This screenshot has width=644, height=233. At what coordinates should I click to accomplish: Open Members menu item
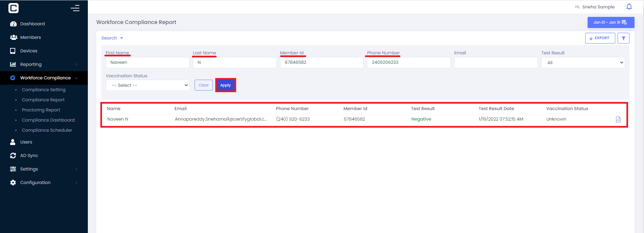[30, 37]
